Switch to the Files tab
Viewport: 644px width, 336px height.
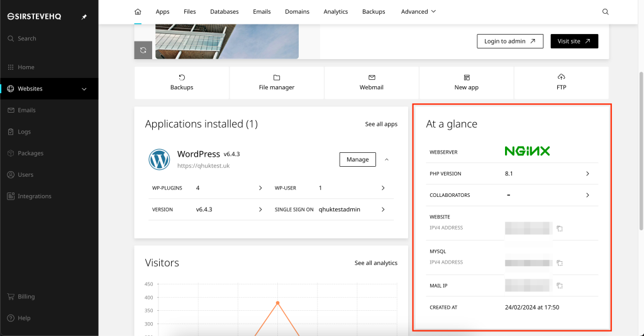click(x=189, y=11)
